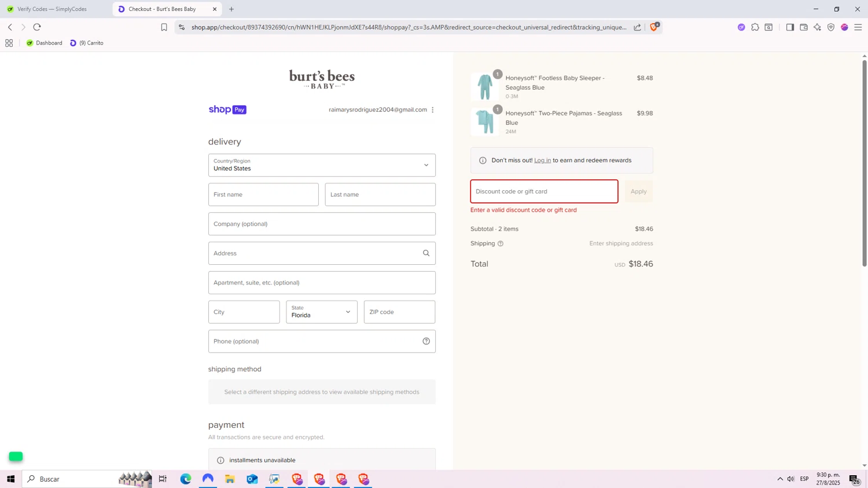Open the State dropdown showing Florida
The width and height of the screenshot is (868, 488).
tap(322, 312)
